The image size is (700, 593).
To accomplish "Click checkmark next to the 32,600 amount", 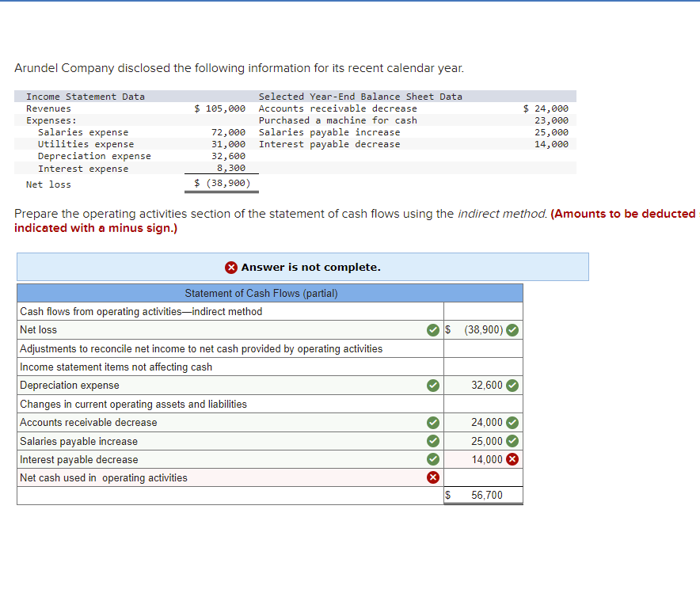I will click(x=512, y=386).
